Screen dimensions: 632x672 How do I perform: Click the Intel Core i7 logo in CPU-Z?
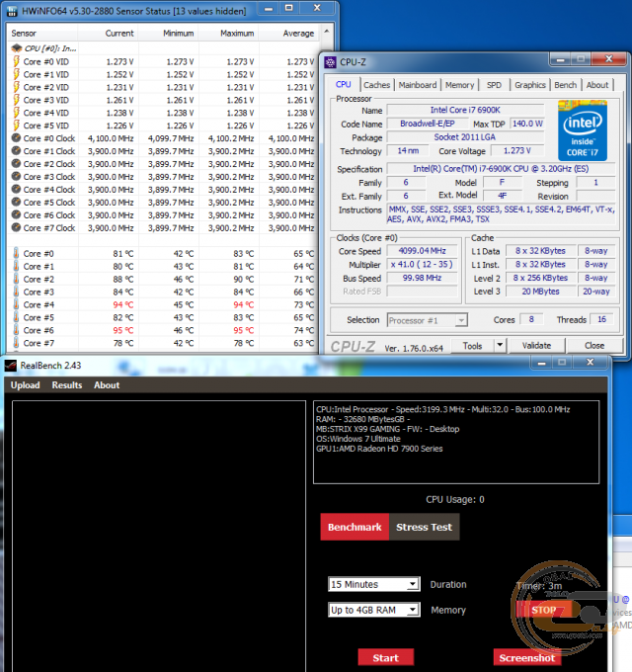click(583, 130)
